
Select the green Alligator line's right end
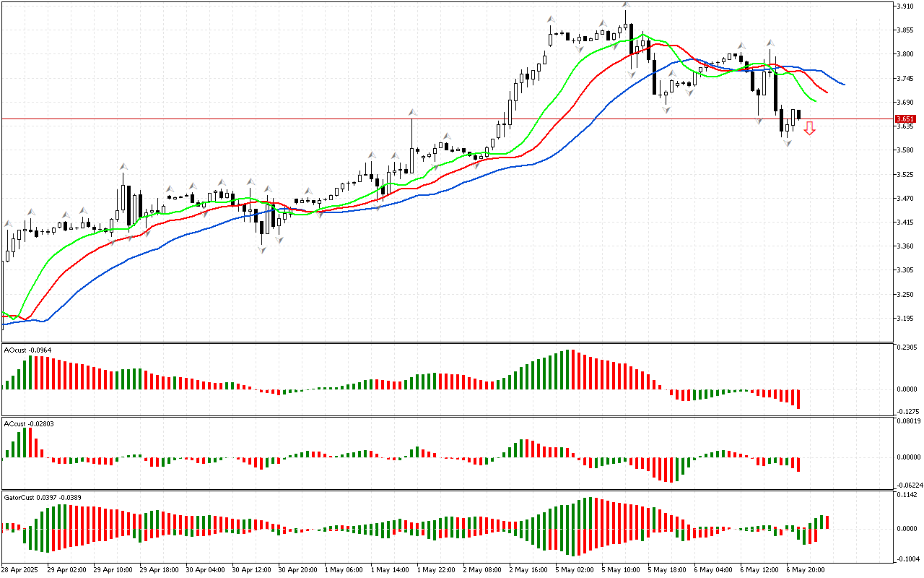(815, 101)
